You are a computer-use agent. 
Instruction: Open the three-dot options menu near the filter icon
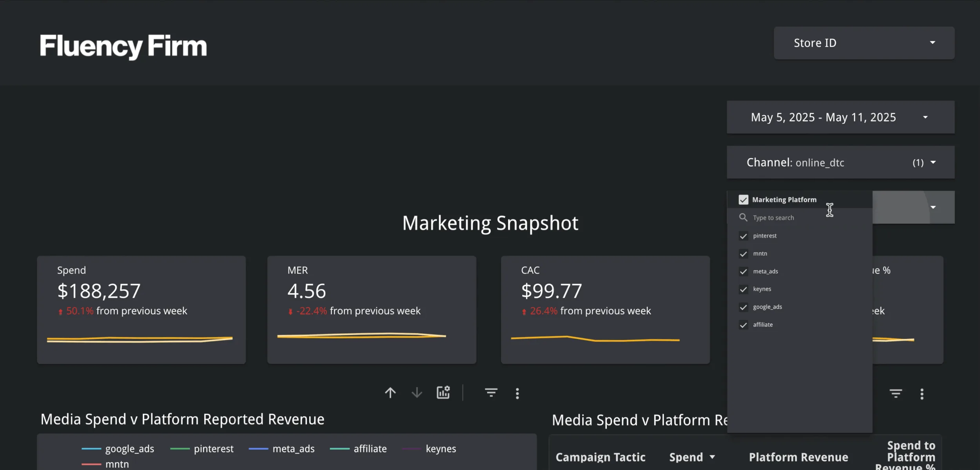click(517, 393)
